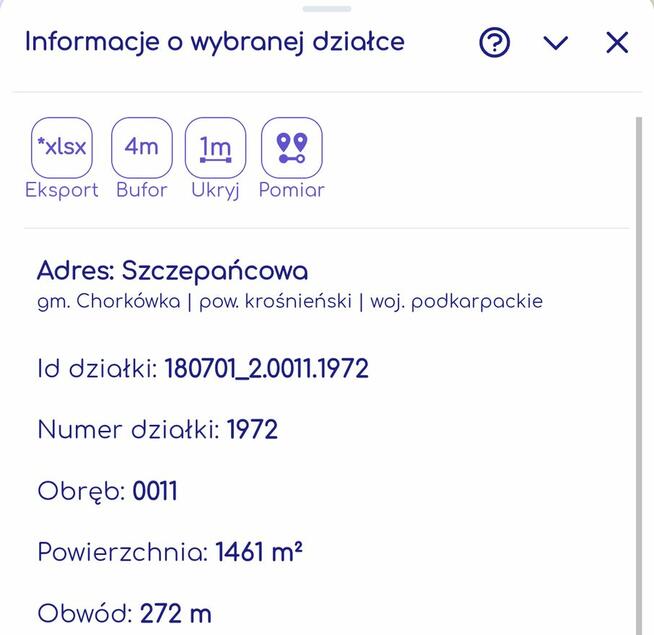Export parcel data with the *xlsx icon
The height and width of the screenshot is (635, 654).
tap(62, 148)
